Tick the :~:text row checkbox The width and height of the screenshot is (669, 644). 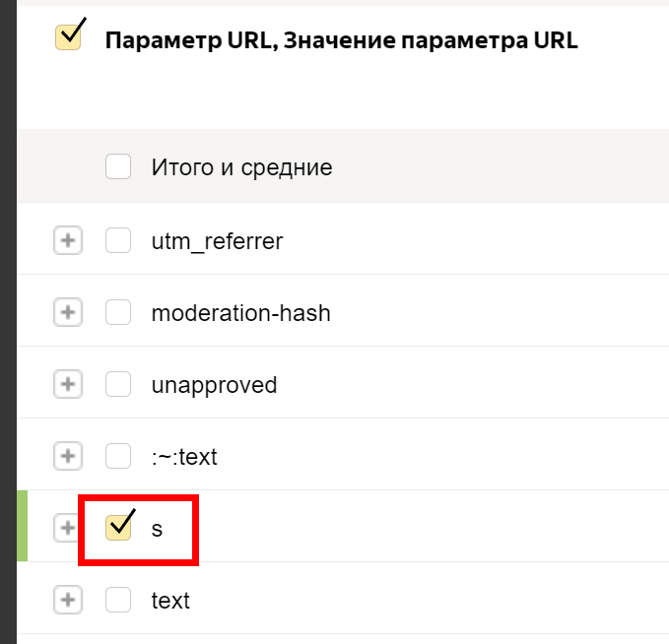tap(118, 456)
